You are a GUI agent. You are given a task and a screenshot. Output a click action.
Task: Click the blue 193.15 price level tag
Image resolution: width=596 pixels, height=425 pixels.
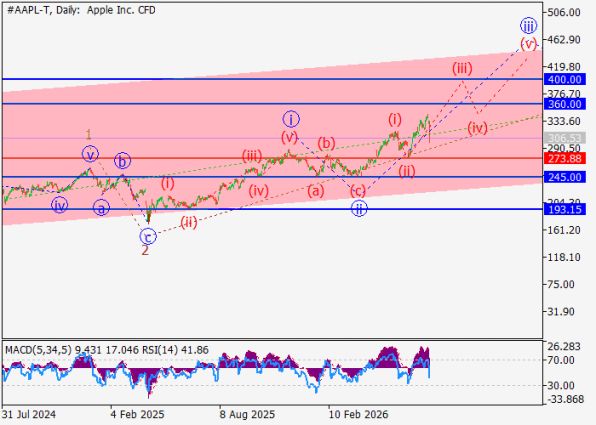click(564, 209)
